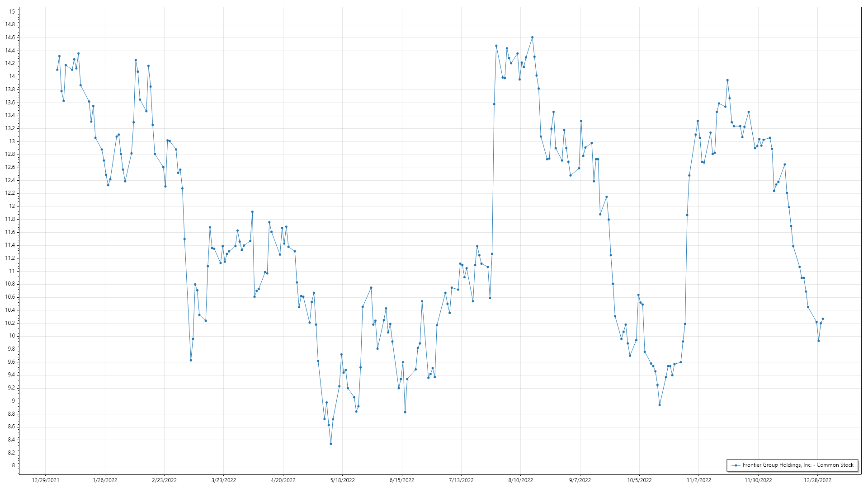This screenshot has width=868, height=488.
Task: Click the 12/28/2022 date axis label
Action: coord(817,480)
